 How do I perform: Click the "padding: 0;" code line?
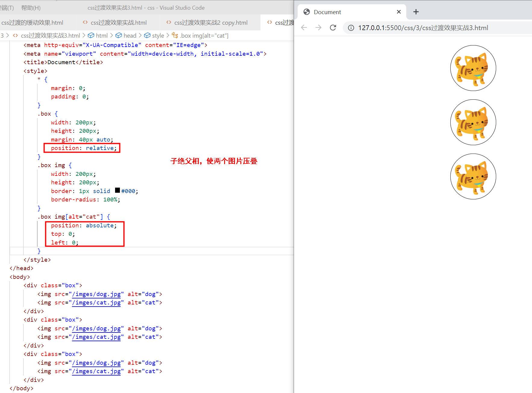pyautogui.click(x=70, y=97)
